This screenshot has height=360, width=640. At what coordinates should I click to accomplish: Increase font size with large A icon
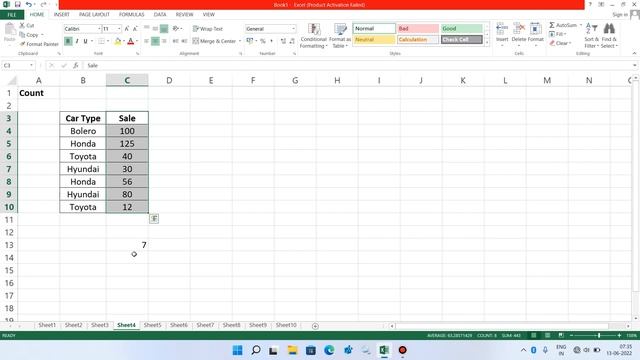(x=127, y=29)
